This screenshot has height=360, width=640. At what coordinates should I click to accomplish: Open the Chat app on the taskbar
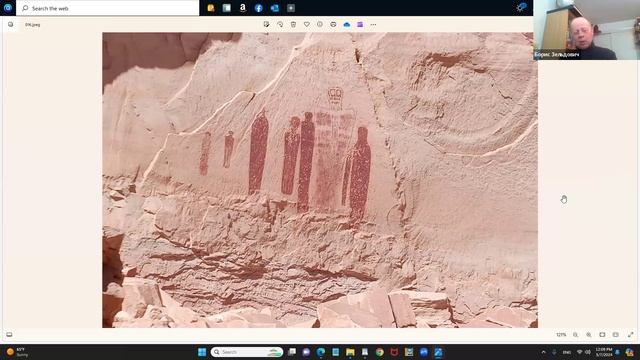[306, 352]
